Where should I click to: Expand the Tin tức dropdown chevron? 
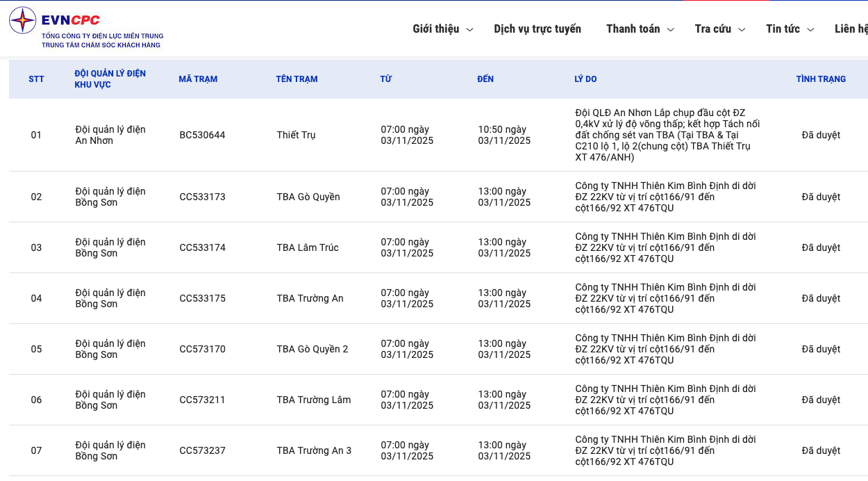pos(810,29)
